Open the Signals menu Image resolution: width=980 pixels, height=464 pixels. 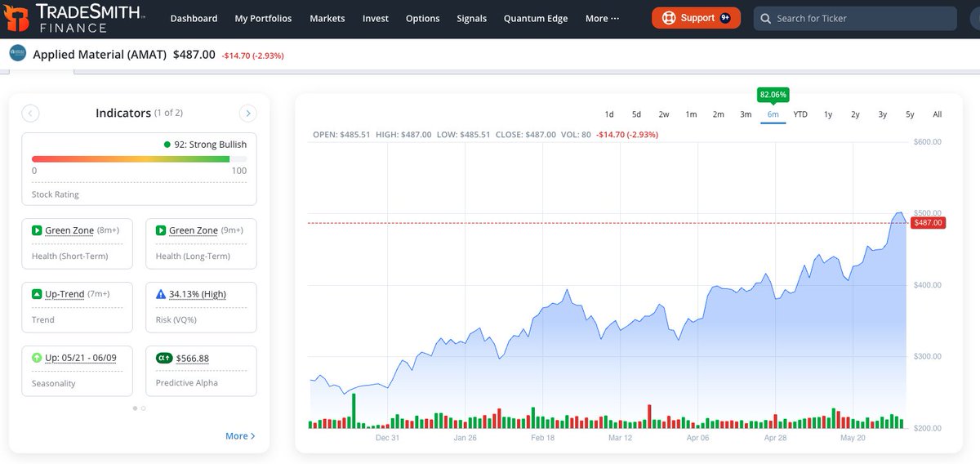click(x=472, y=18)
